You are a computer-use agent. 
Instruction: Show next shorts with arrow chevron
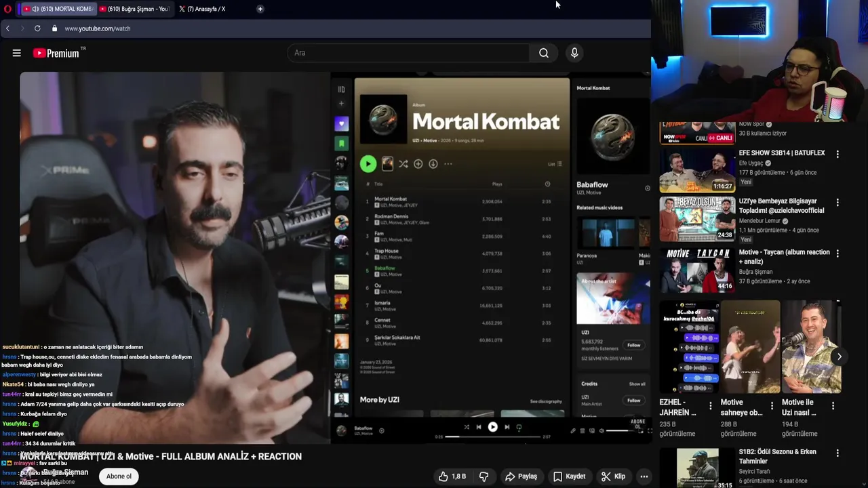pyautogui.click(x=839, y=357)
